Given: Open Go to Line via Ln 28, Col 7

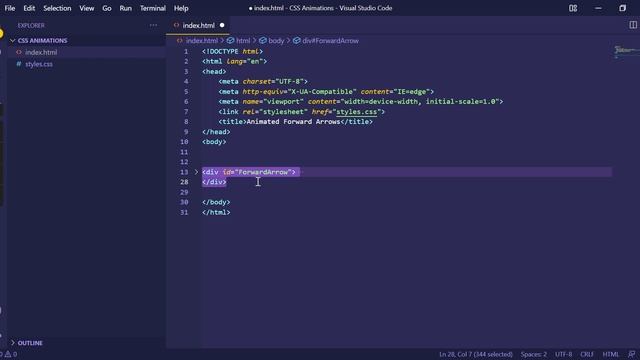Looking at the screenshot, I should pos(476,354).
